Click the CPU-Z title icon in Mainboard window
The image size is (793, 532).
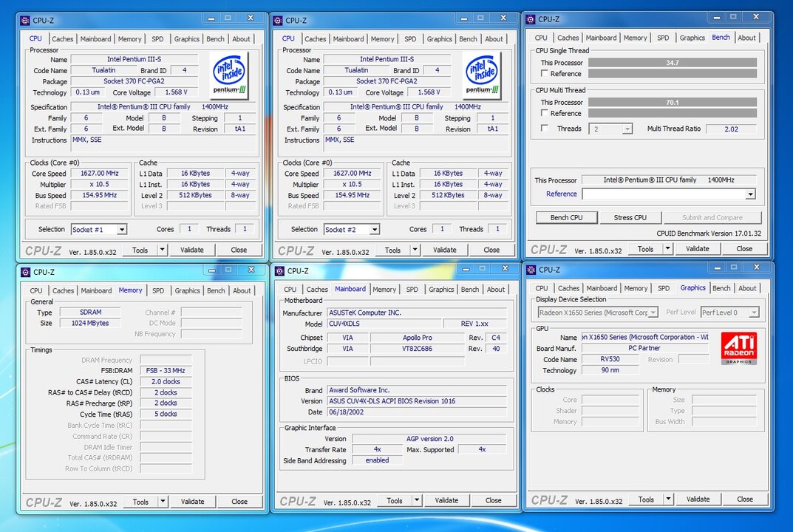pyautogui.click(x=279, y=271)
